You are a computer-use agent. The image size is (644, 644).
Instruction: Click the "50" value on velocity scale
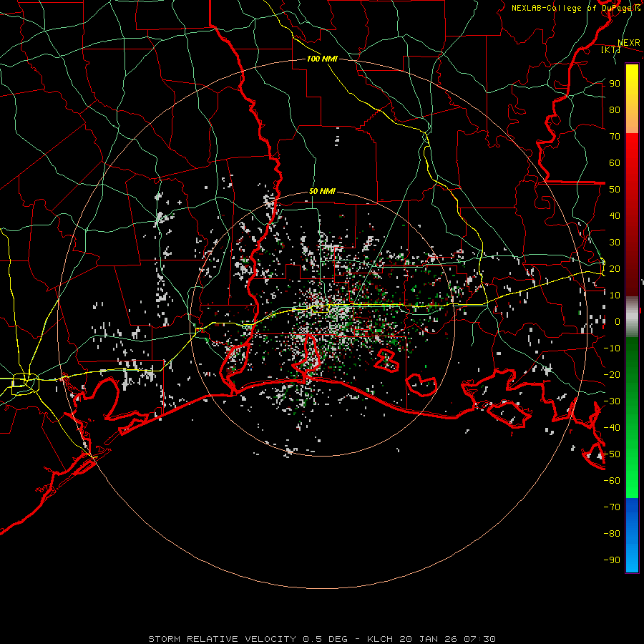pyautogui.click(x=615, y=190)
